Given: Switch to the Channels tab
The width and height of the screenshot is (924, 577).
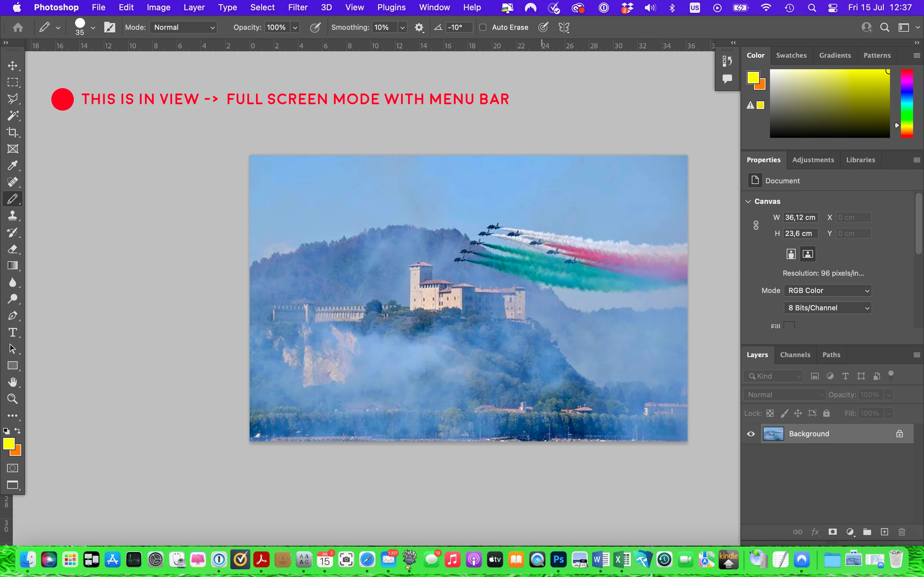Looking at the screenshot, I should (x=795, y=355).
